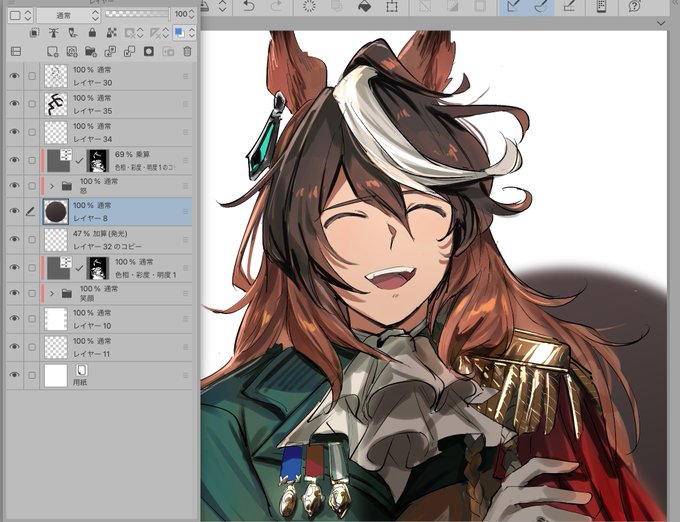Click the Fill bucket icon in the command bar
Image resolution: width=680 pixels, height=522 pixels.
coord(365,6)
